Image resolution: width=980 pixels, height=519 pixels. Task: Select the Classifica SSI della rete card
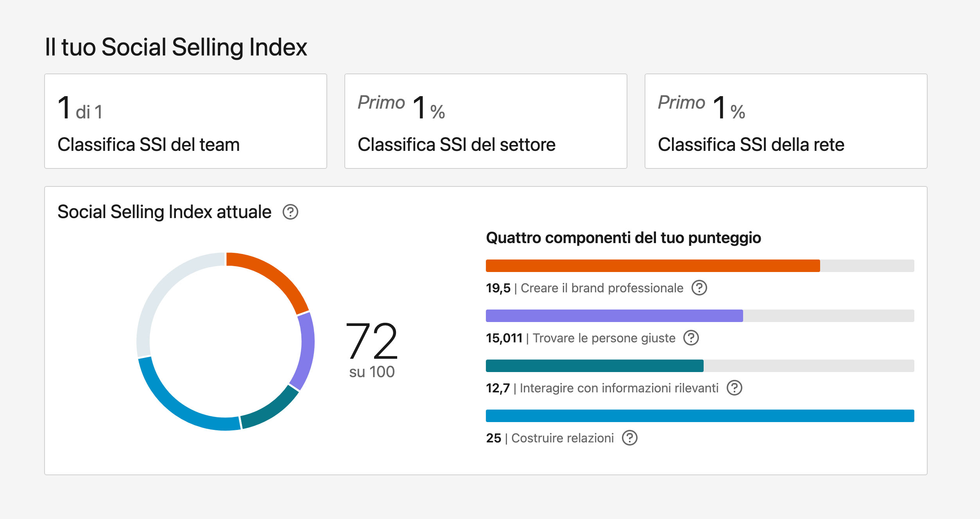click(786, 121)
